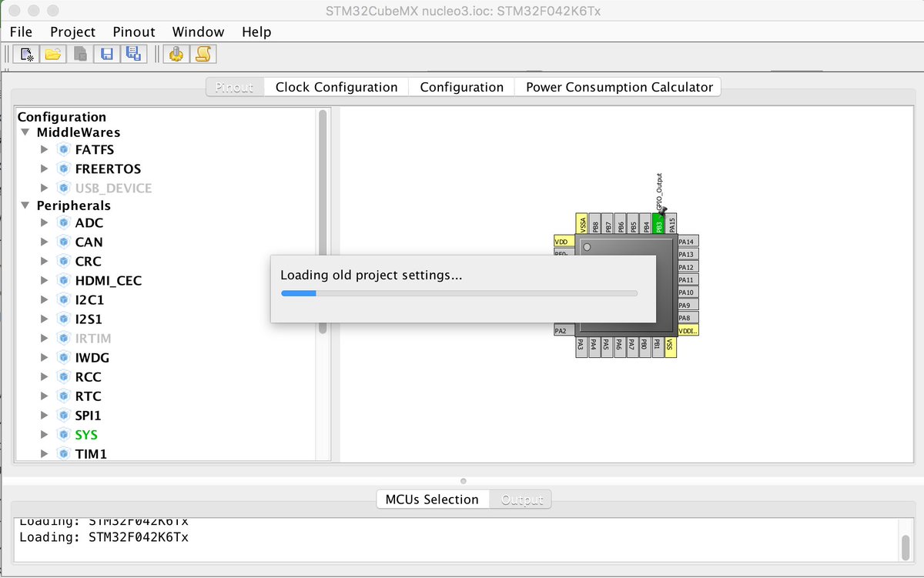Viewport: 924px width, 578px height.
Task: Click the Generate Code gear icon
Action: [x=176, y=54]
